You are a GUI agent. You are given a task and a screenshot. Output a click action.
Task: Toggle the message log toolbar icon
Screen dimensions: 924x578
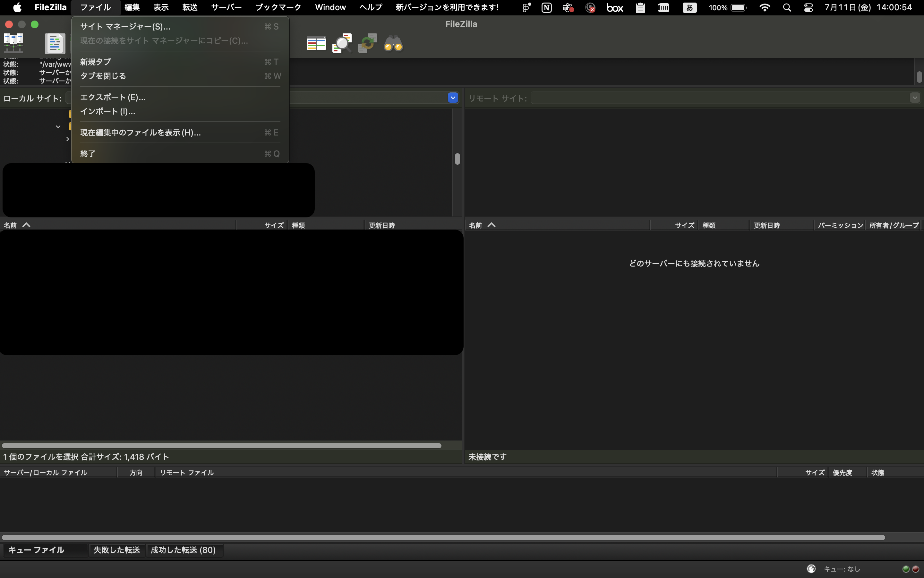coord(55,43)
